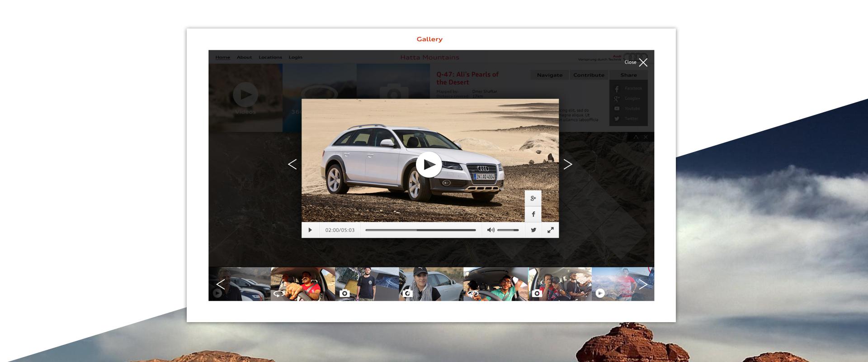Mute audio using the speaker icon
Image resolution: width=868 pixels, height=362 pixels.
pyautogui.click(x=491, y=230)
